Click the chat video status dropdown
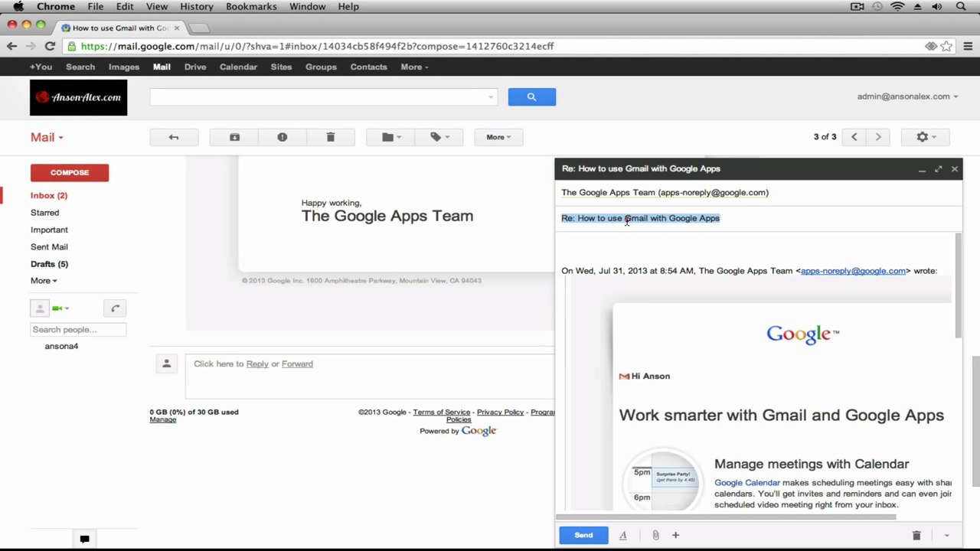This screenshot has height=551, width=980. [x=61, y=308]
